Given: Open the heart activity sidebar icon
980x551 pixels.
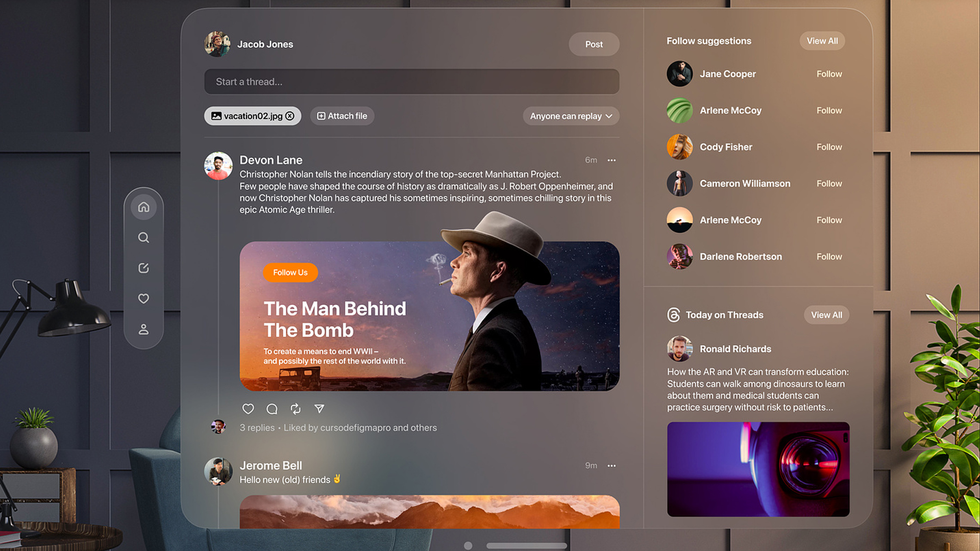Looking at the screenshot, I should (x=143, y=299).
